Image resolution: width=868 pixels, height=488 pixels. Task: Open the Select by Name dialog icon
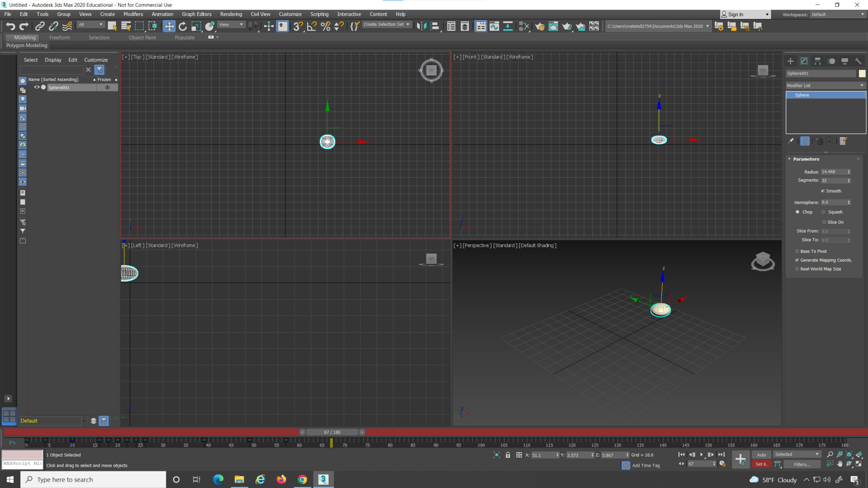tap(126, 26)
